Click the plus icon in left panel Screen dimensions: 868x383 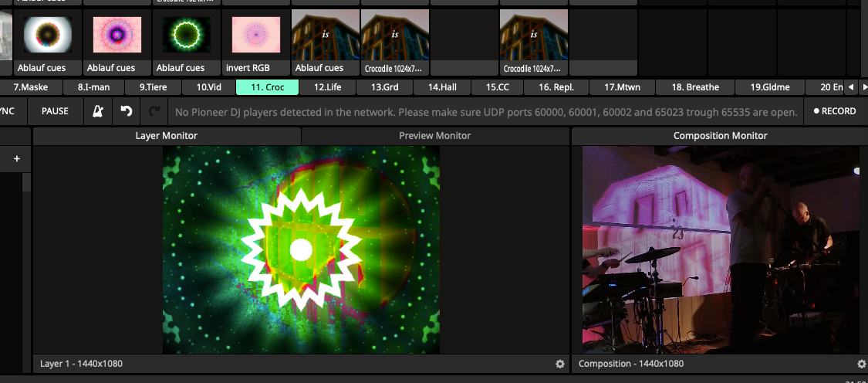16,159
